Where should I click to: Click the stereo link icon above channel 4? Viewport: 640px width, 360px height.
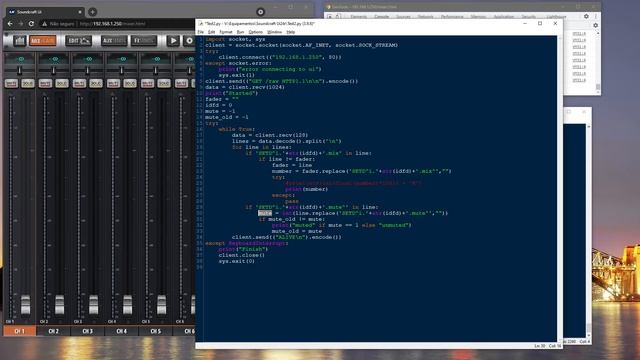click(122, 59)
